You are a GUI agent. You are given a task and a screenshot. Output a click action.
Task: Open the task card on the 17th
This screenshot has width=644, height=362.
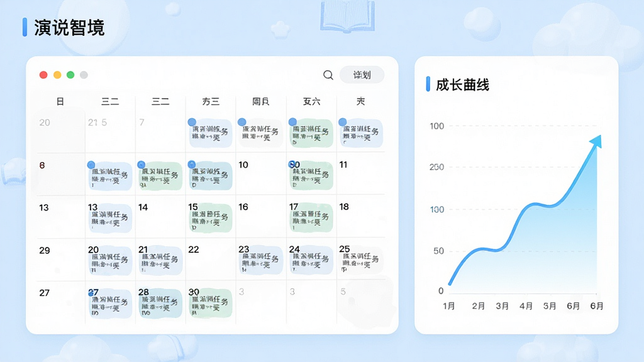[311, 218]
